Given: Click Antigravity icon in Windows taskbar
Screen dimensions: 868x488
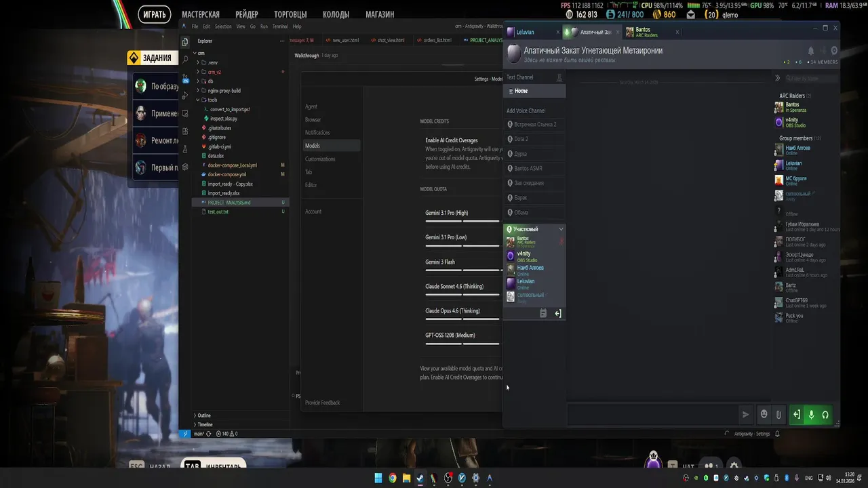Looking at the screenshot, I should click(490, 478).
